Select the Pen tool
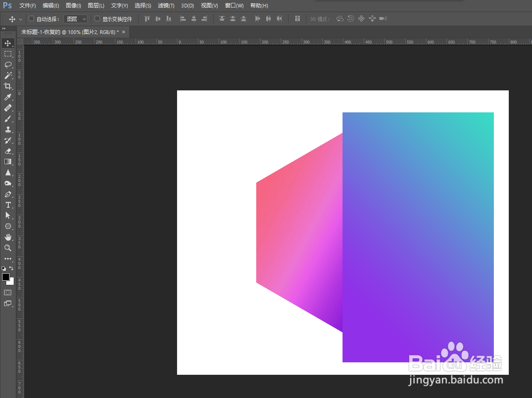Screen dimensions: 532x398 click(8, 194)
